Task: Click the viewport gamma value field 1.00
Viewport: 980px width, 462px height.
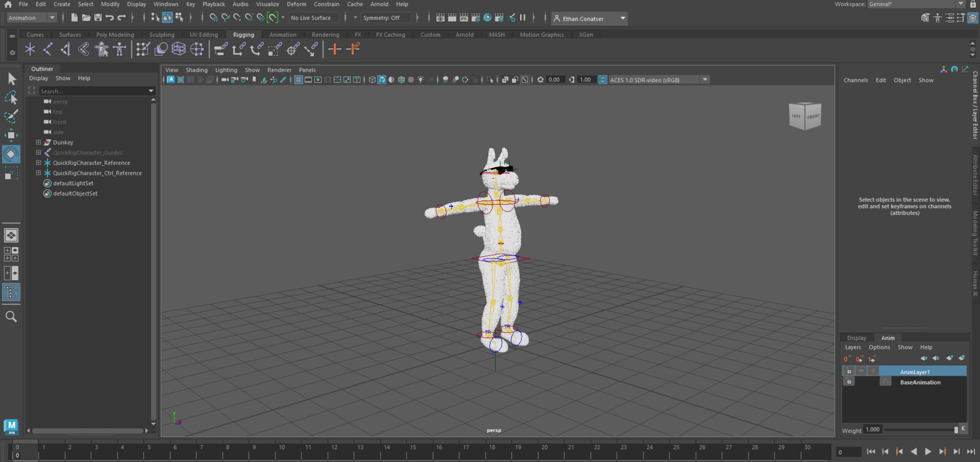Action: point(585,80)
